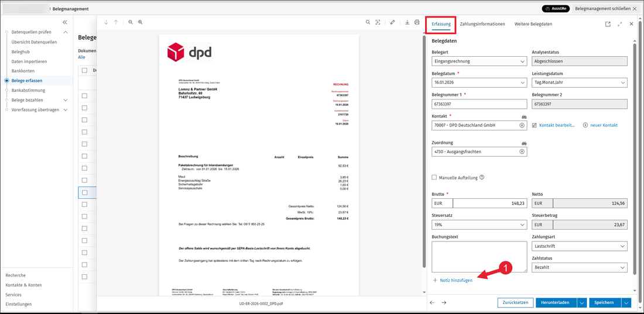The width and height of the screenshot is (644, 314).
Task: Click the plus icon of neuer Kontakt
Action: [585, 125]
